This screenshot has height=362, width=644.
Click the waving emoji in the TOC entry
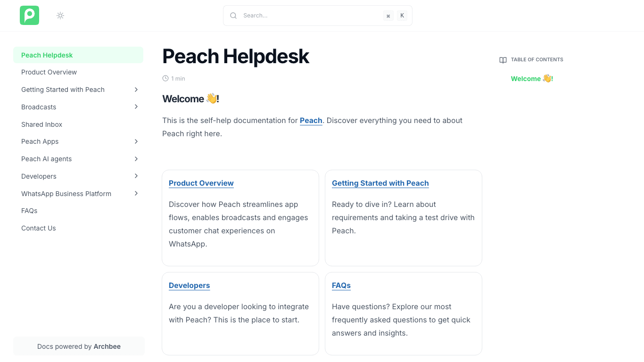[x=547, y=79]
